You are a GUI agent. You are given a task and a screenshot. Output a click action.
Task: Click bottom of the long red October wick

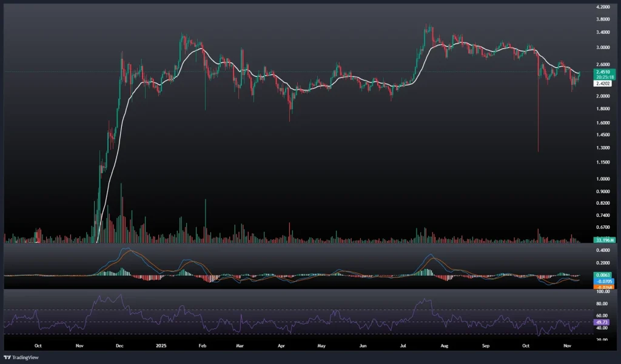pos(538,151)
